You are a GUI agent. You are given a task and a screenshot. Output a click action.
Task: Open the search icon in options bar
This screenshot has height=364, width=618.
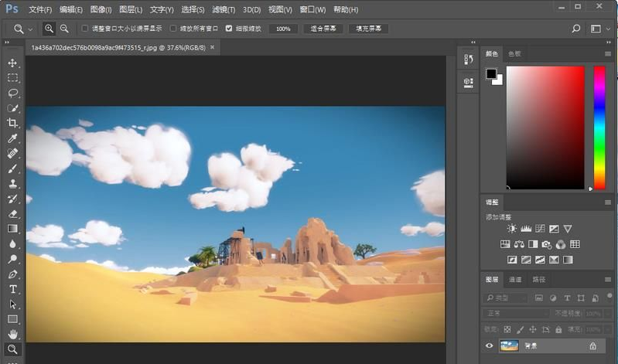coord(575,29)
